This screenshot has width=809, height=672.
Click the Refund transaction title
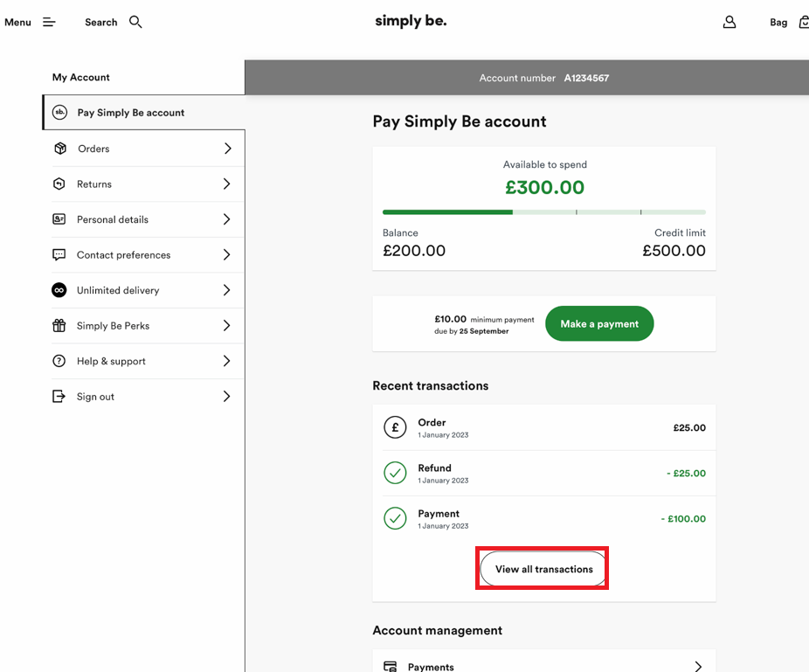[434, 468]
